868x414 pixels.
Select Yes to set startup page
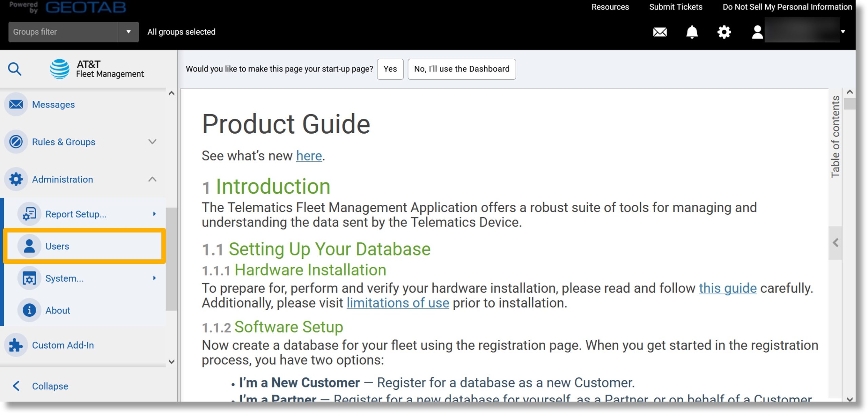click(390, 68)
